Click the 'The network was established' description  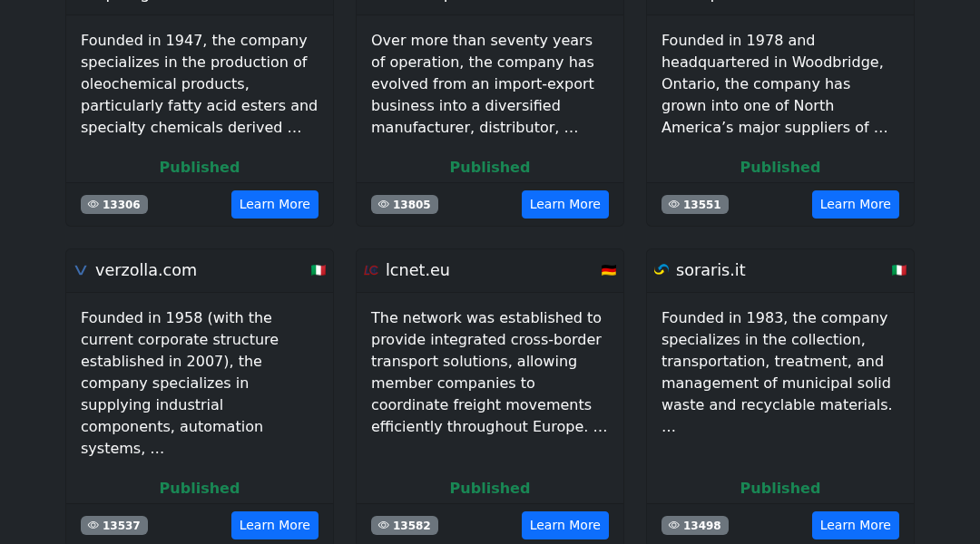pyautogui.click(x=490, y=373)
